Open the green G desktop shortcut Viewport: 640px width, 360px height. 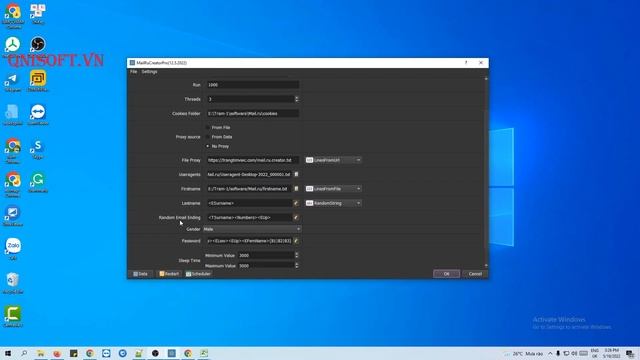[x=38, y=182]
